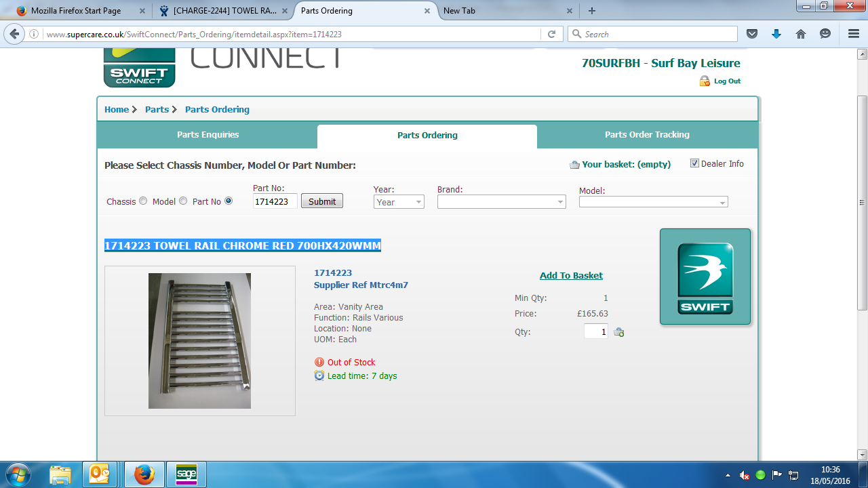Screen dimensions: 868x488
Task: Select the Model radio button
Action: pyautogui.click(x=183, y=201)
